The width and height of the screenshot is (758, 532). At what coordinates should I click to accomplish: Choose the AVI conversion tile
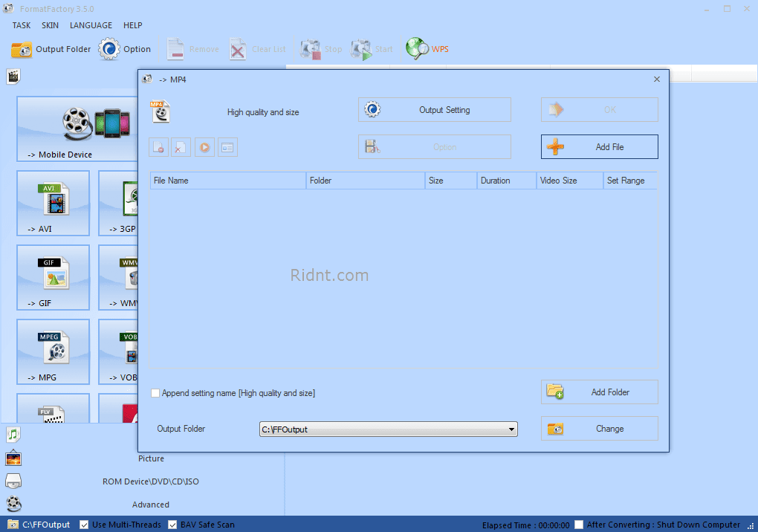pos(54,203)
